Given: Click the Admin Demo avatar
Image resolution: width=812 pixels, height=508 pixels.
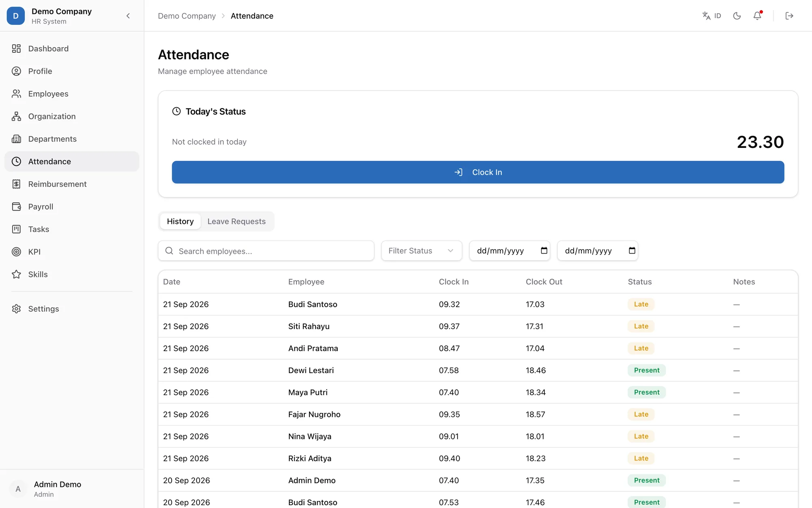Looking at the screenshot, I should pos(18,489).
